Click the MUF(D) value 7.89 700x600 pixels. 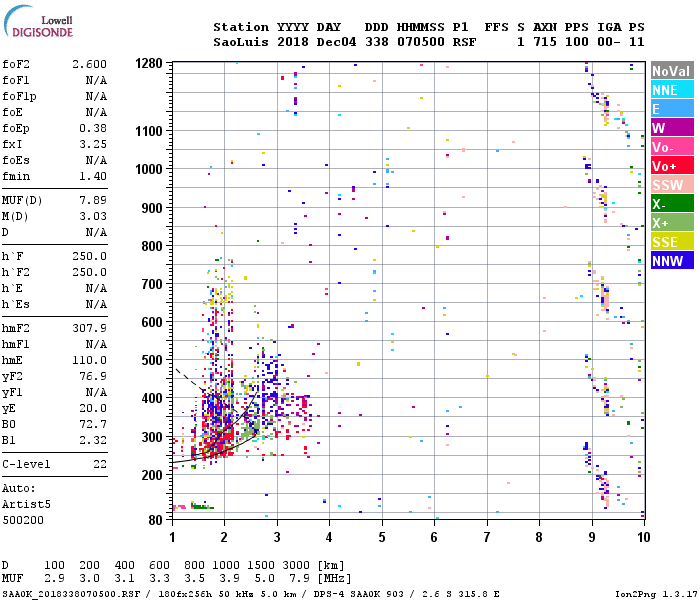click(93, 200)
